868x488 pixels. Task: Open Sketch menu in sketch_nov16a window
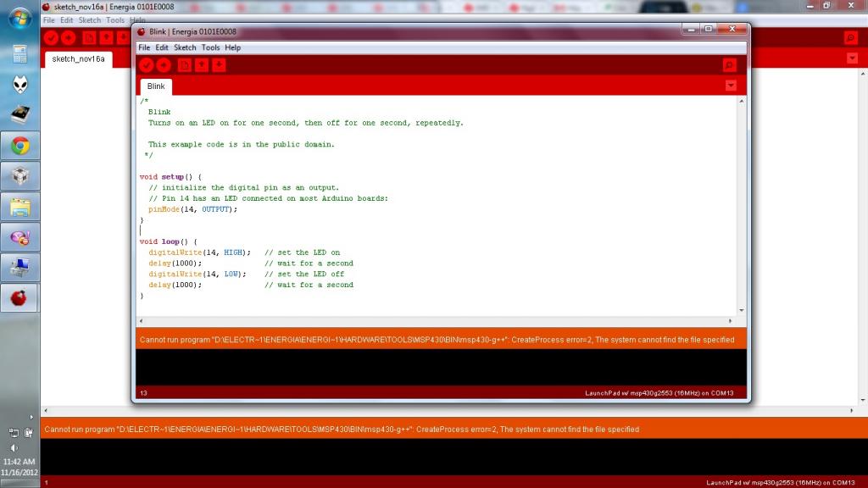tap(90, 20)
